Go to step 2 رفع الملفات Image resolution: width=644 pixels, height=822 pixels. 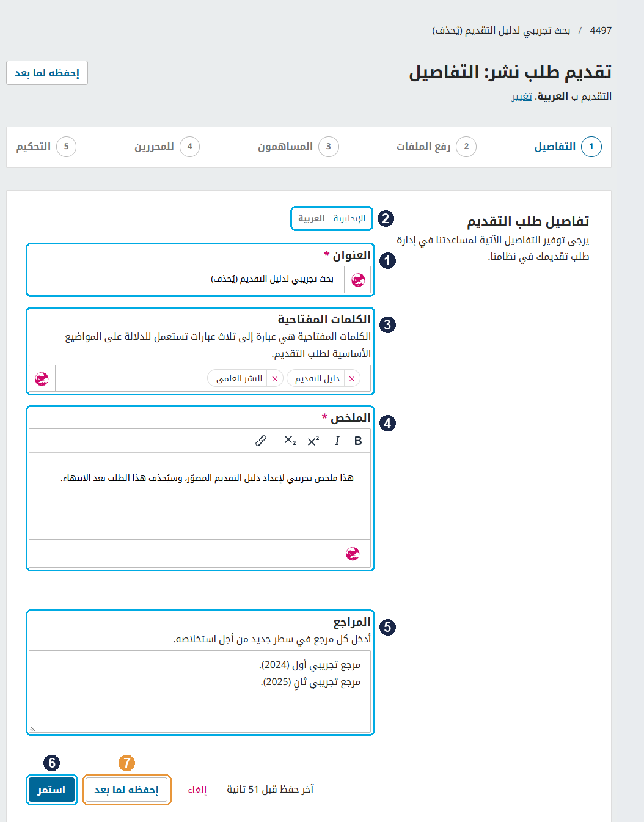(436, 147)
